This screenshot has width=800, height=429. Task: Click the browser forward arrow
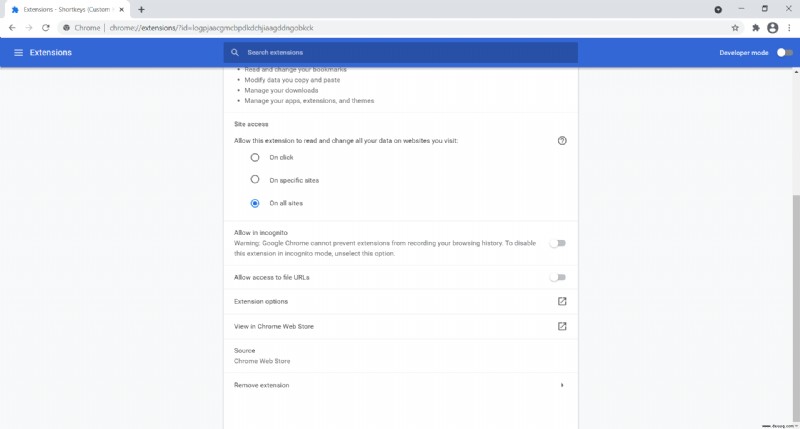click(x=29, y=28)
